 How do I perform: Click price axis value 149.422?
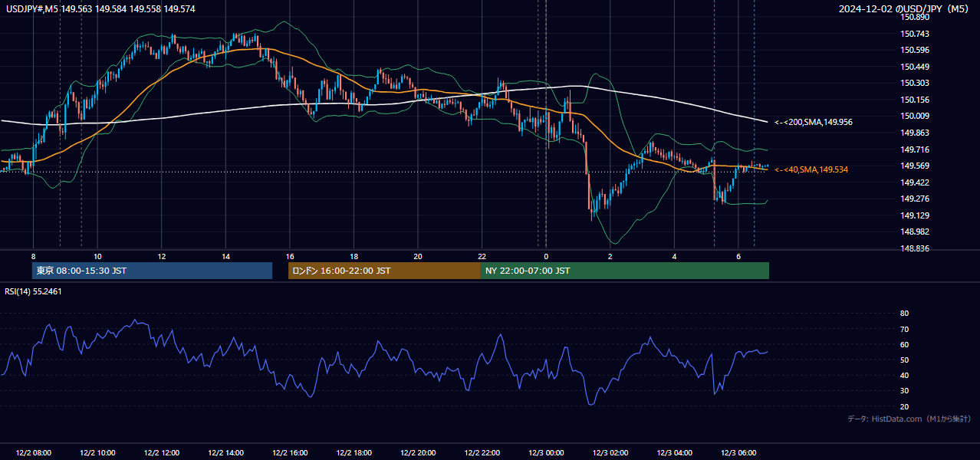tap(916, 182)
